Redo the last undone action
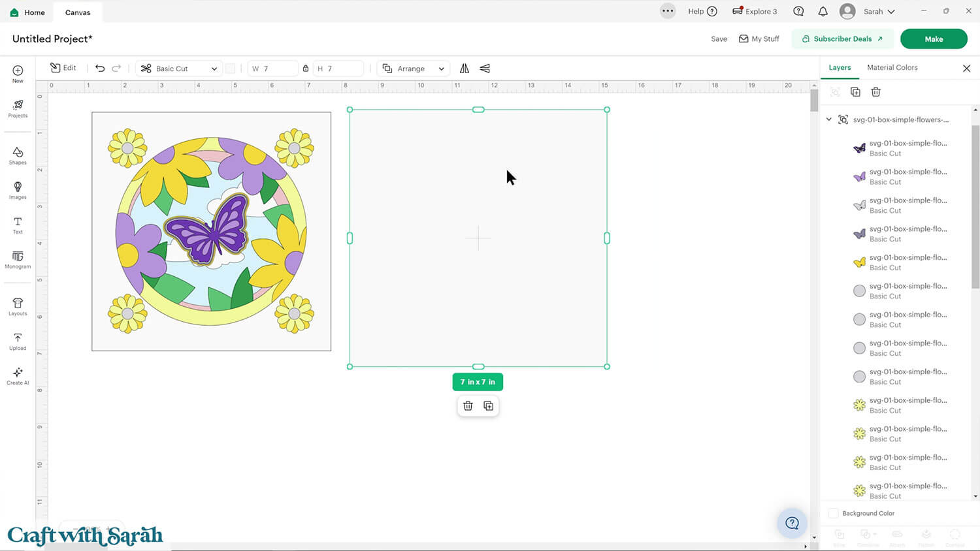 116,68
